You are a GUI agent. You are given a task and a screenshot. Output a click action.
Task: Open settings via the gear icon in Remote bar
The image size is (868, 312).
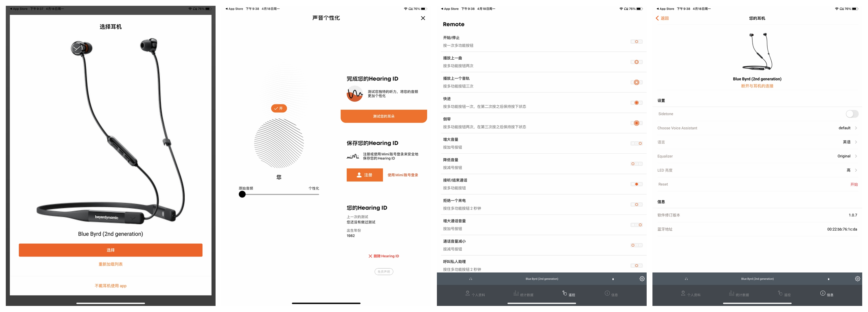coord(642,279)
